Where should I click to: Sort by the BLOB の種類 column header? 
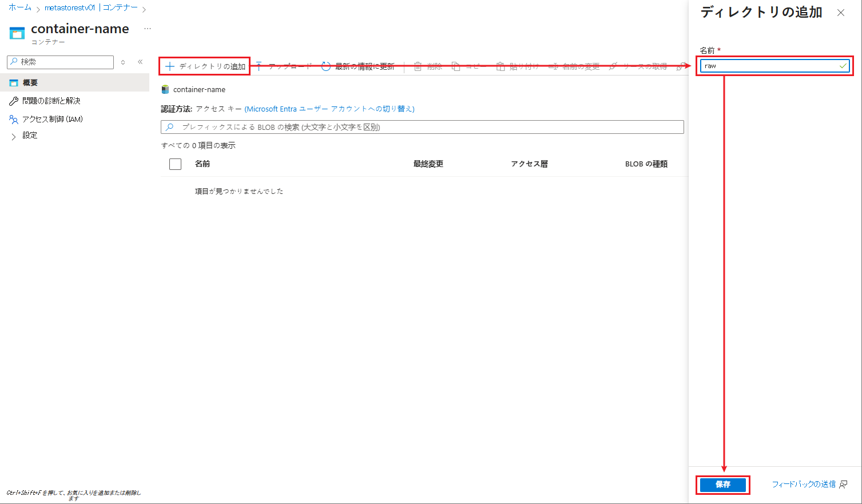[x=646, y=164]
